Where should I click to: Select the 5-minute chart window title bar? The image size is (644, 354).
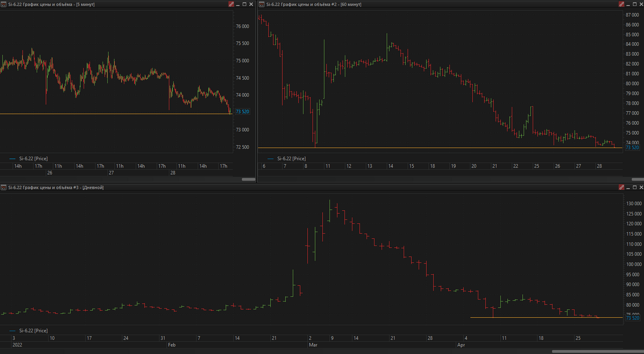pos(128,4)
